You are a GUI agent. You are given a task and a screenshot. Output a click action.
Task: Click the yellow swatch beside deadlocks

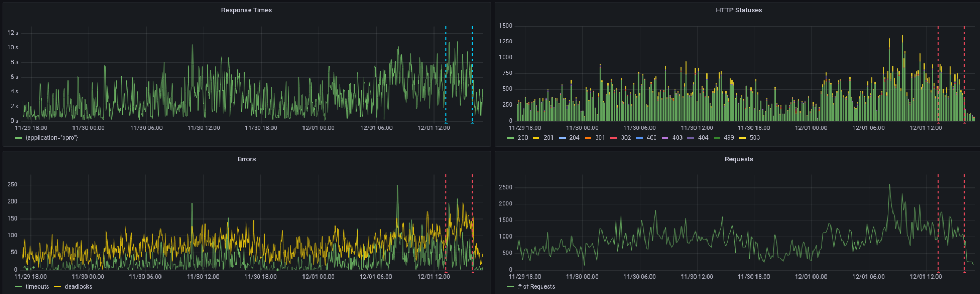[58, 287]
